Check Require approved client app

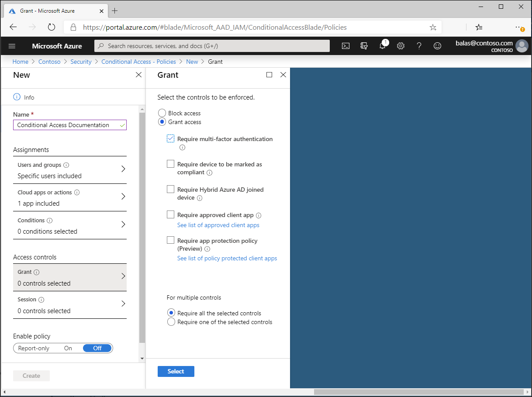[x=171, y=215]
